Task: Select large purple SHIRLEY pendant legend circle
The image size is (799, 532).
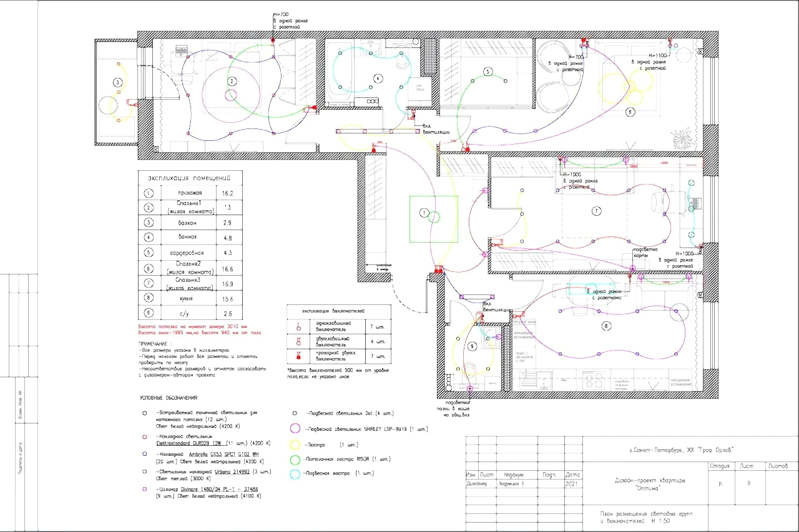Action: (295, 429)
